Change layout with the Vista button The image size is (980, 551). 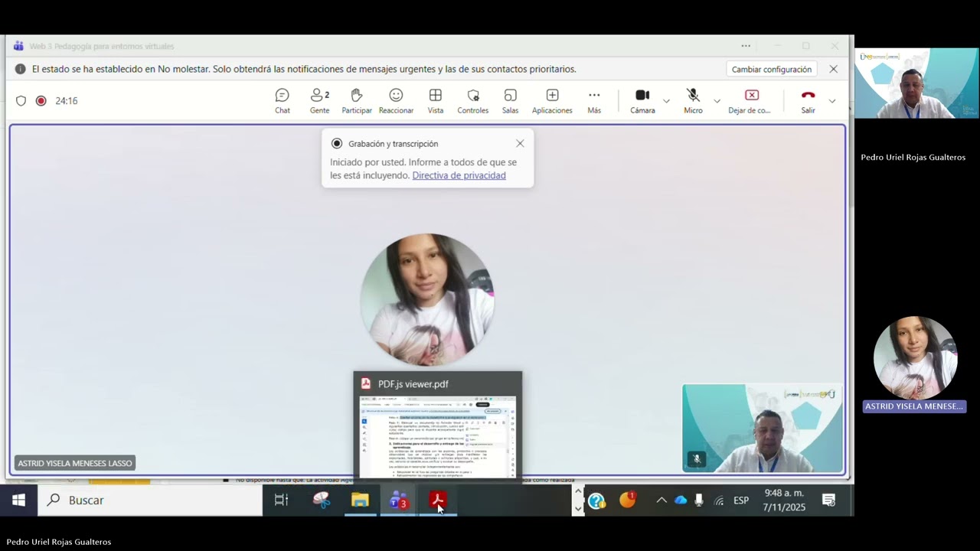click(x=436, y=101)
